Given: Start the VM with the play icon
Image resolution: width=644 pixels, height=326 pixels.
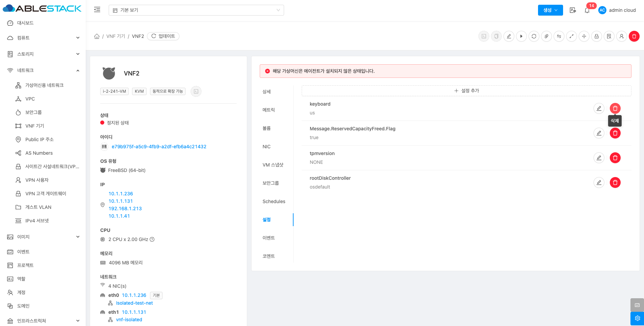Looking at the screenshot, I should click(521, 36).
